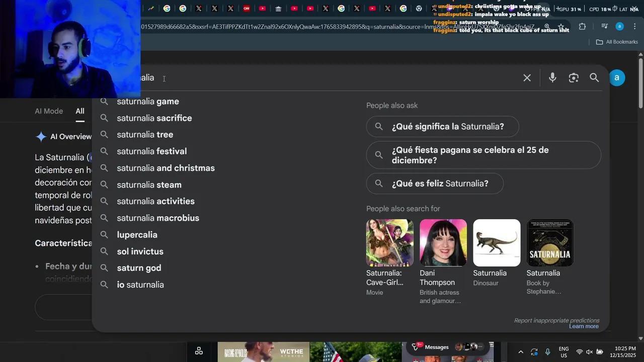Open the Chrome extensions puzzle icon

tap(582, 27)
